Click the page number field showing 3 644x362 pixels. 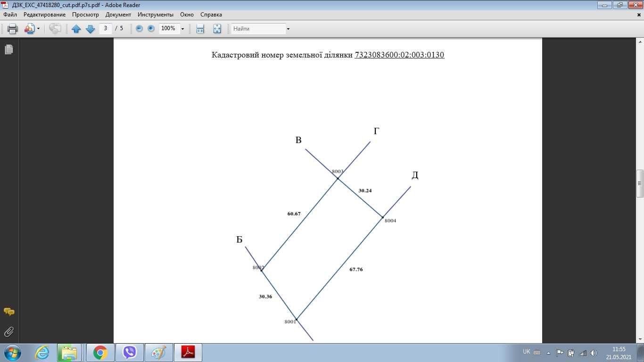coord(105,28)
